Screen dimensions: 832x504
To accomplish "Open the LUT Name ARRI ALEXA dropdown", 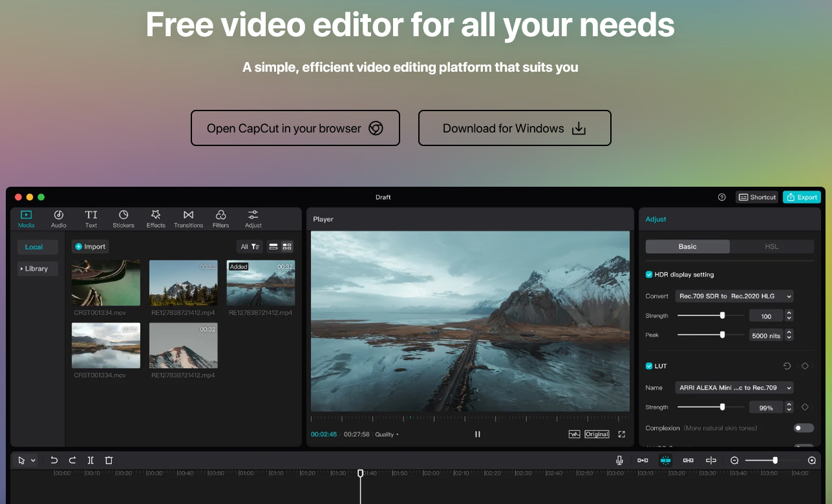I will pyautogui.click(x=734, y=388).
